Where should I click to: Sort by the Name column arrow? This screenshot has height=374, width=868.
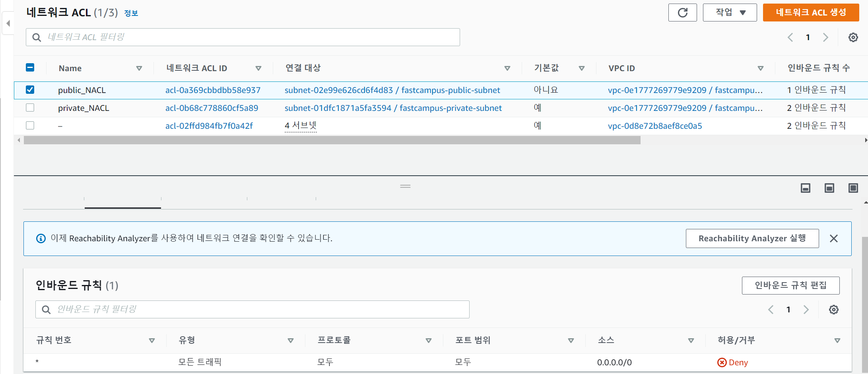pos(139,68)
